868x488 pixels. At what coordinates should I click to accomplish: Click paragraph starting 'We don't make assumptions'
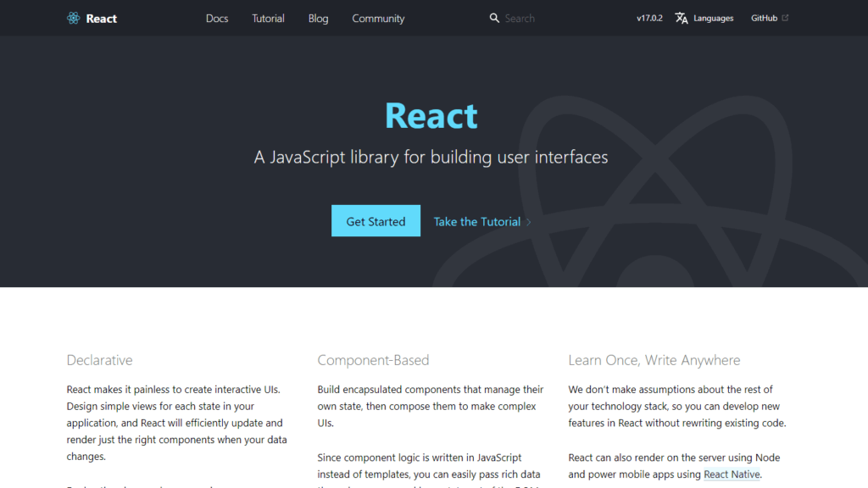pyautogui.click(x=677, y=406)
